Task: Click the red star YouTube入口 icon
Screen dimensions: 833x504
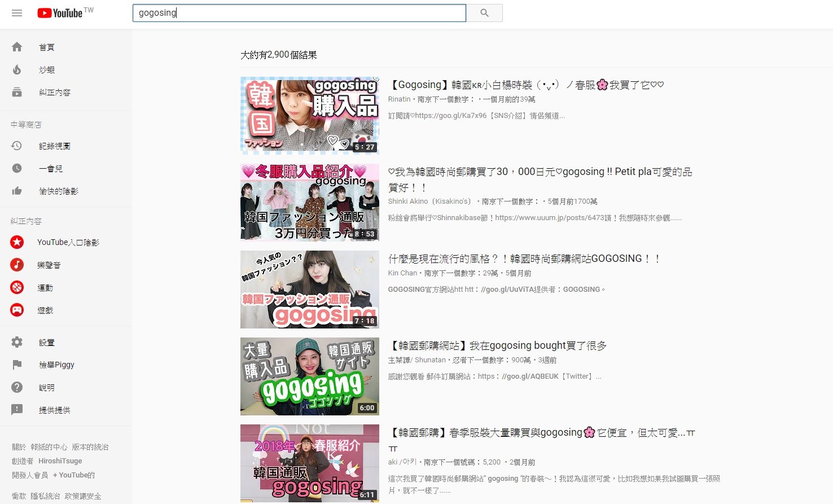Action: (17, 242)
